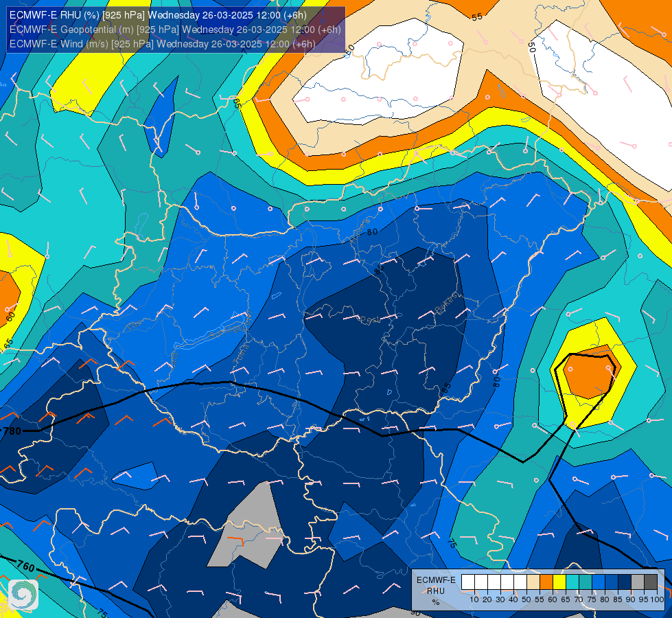Click the 780 geopotential contour label

[x=12, y=431]
